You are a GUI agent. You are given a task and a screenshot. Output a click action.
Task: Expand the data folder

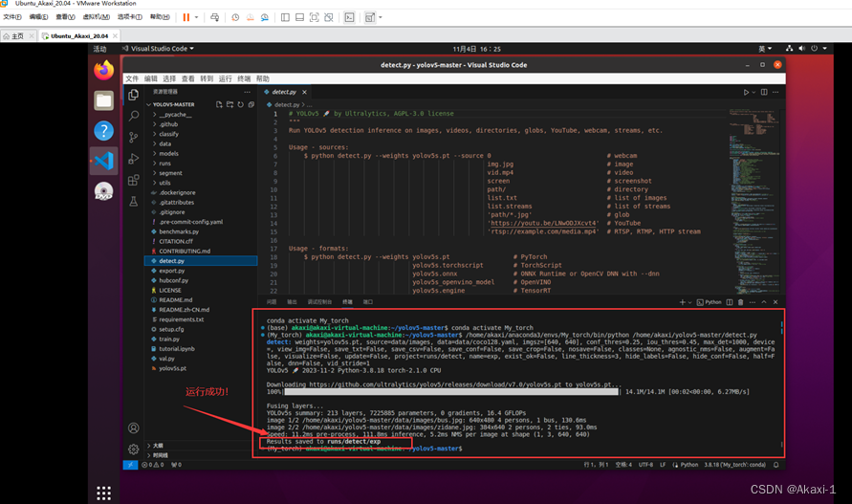coord(164,144)
